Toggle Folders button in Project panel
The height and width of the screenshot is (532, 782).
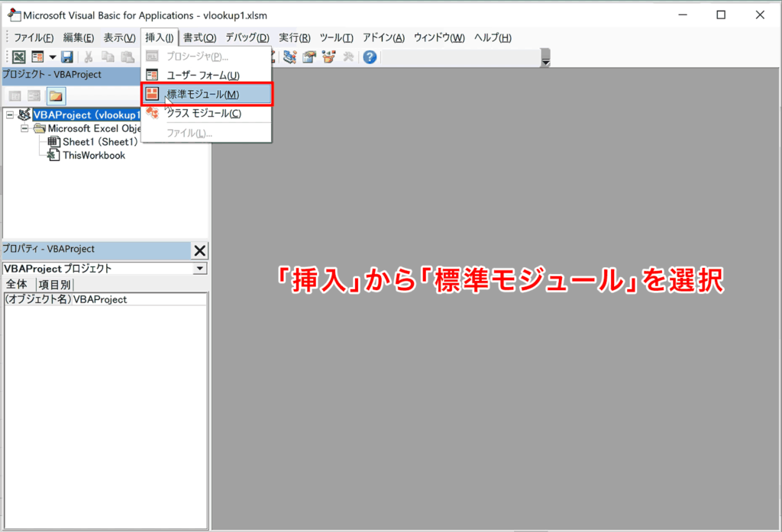click(x=56, y=95)
